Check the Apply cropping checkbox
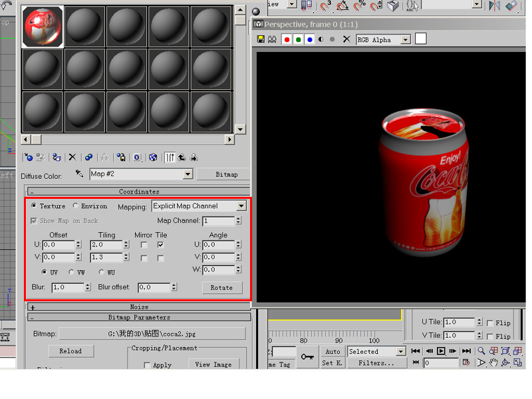Screen dimensions: 532x399 (147, 365)
